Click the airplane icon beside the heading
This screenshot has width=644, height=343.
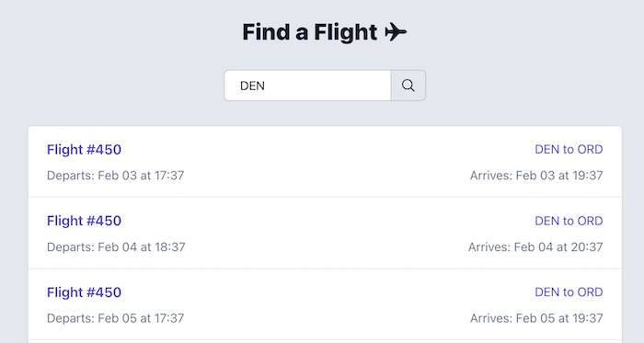point(396,32)
